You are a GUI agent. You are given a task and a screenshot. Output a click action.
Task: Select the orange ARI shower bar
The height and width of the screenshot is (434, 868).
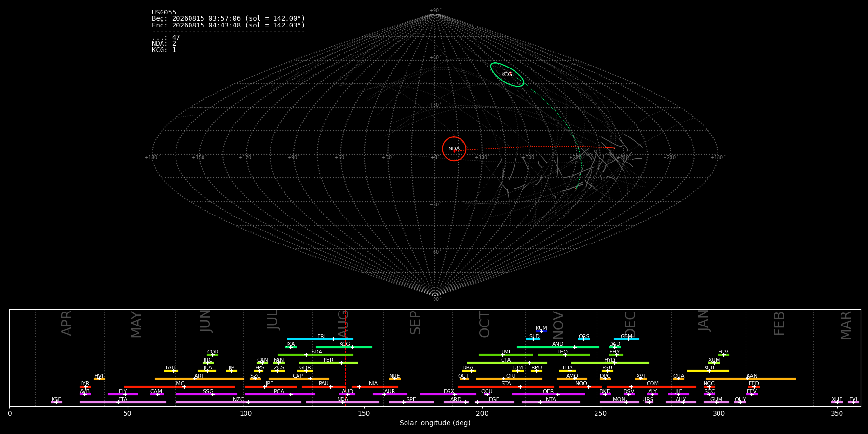point(200,379)
